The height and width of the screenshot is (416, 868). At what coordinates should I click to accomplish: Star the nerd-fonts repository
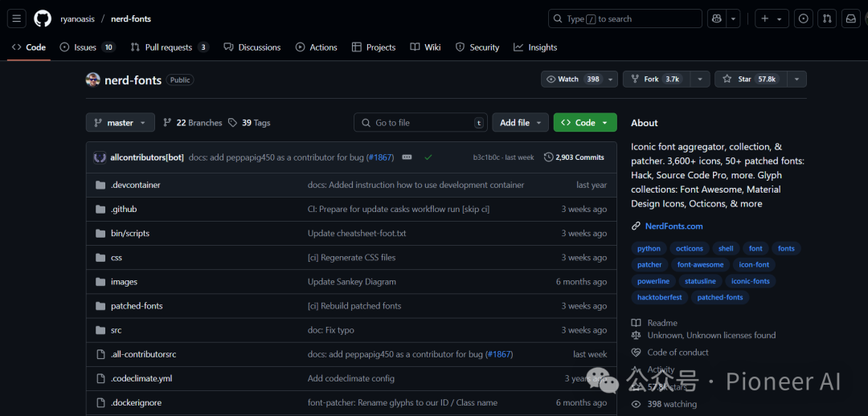[x=751, y=80]
